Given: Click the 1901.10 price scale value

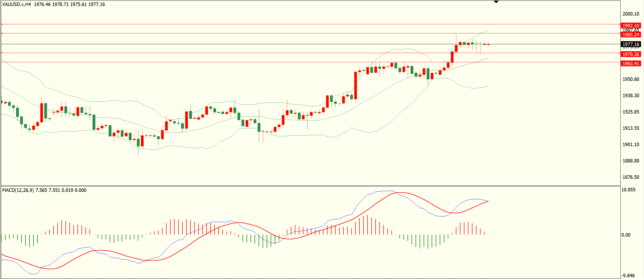Looking at the screenshot, I should (631, 144).
